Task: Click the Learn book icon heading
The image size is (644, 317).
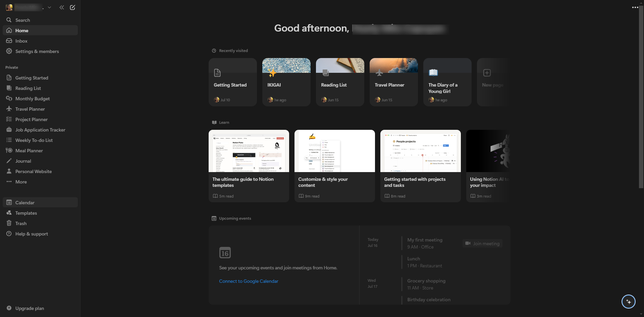Action: pos(214,122)
